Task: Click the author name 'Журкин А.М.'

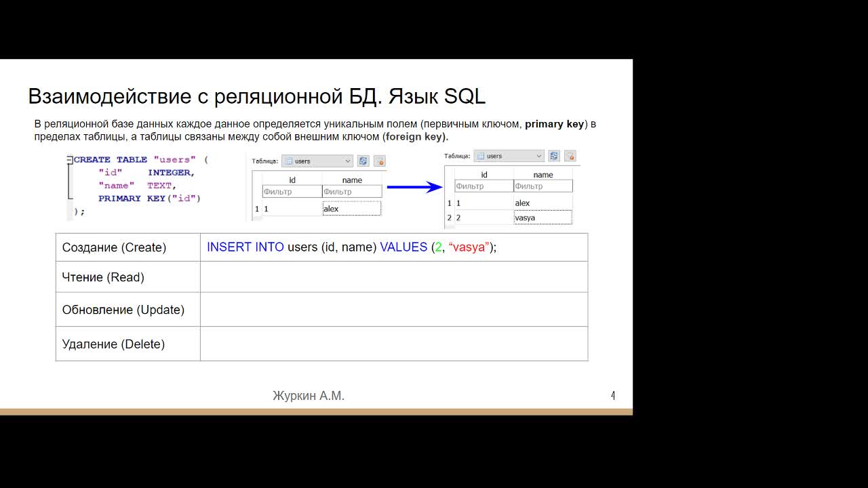Action: coord(309,396)
